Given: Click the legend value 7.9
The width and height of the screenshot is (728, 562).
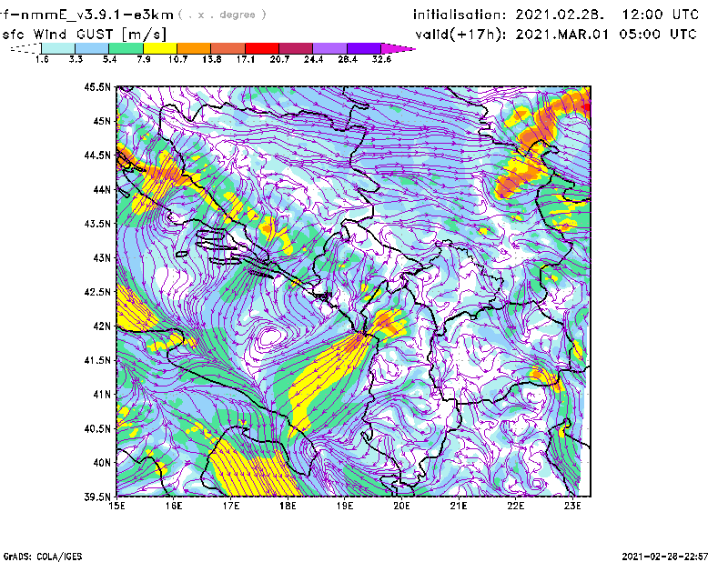Looking at the screenshot, I should click(144, 59).
